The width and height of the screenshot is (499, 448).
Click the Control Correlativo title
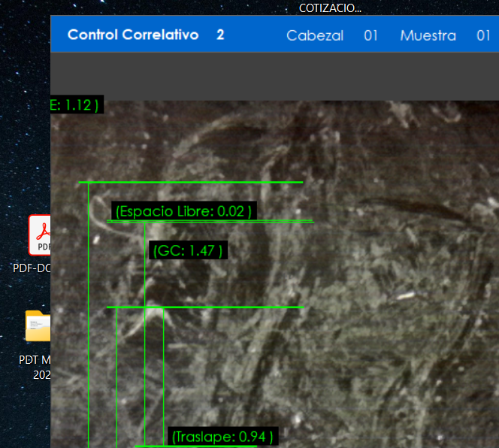pos(132,35)
